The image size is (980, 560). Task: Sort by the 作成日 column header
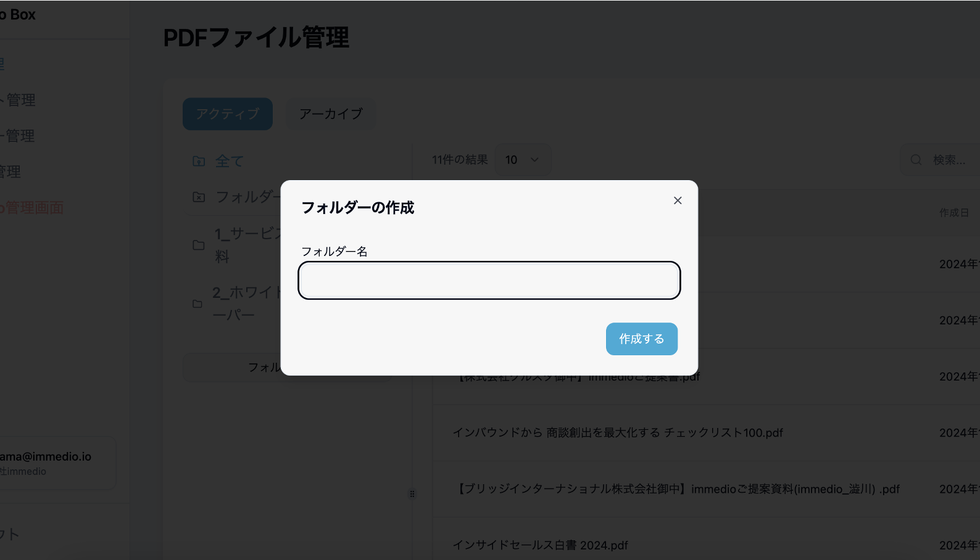click(x=953, y=213)
